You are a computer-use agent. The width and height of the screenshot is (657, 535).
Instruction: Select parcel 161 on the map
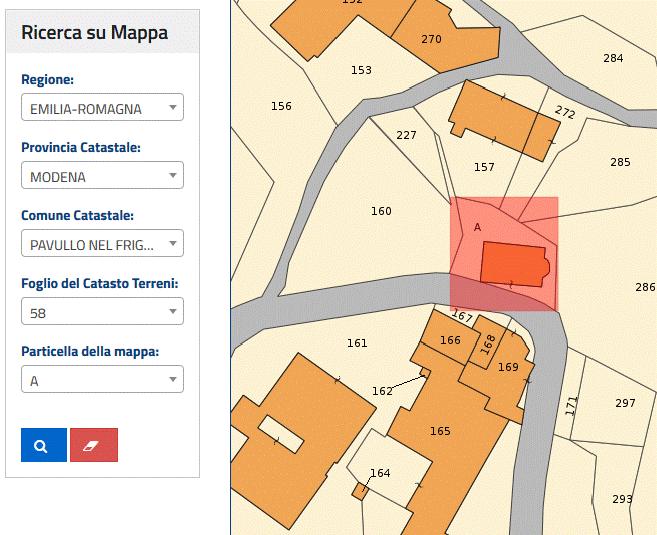(x=357, y=343)
